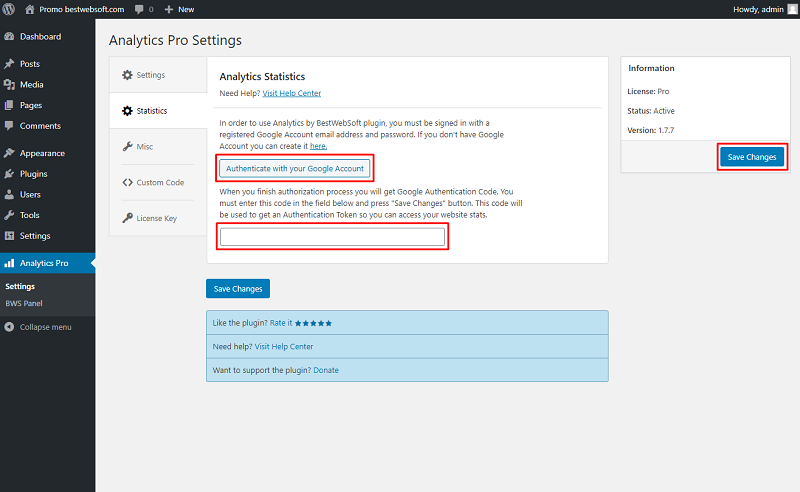
Task: Open the Users menu item
Action: 47,194
